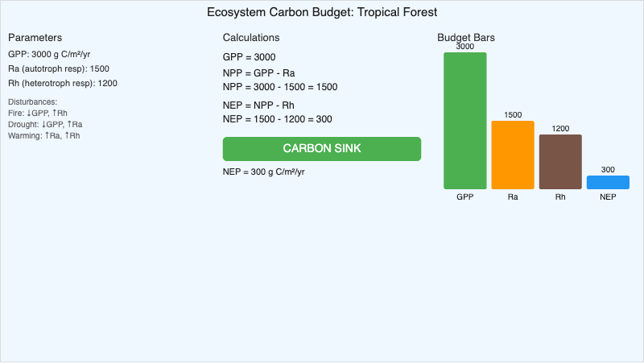Click the Drought disturbance line

[x=45, y=125]
